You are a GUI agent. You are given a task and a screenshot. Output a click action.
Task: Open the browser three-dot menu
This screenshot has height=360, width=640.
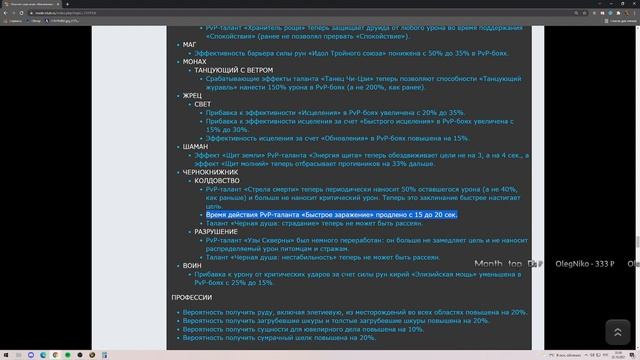click(x=635, y=13)
